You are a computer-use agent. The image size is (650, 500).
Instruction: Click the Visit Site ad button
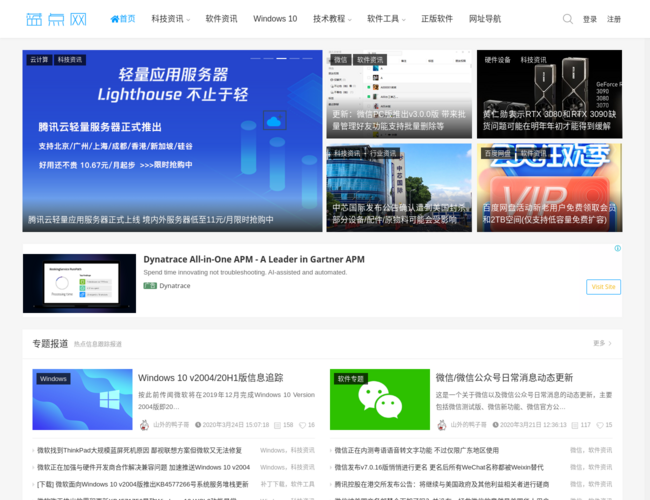[x=603, y=287]
